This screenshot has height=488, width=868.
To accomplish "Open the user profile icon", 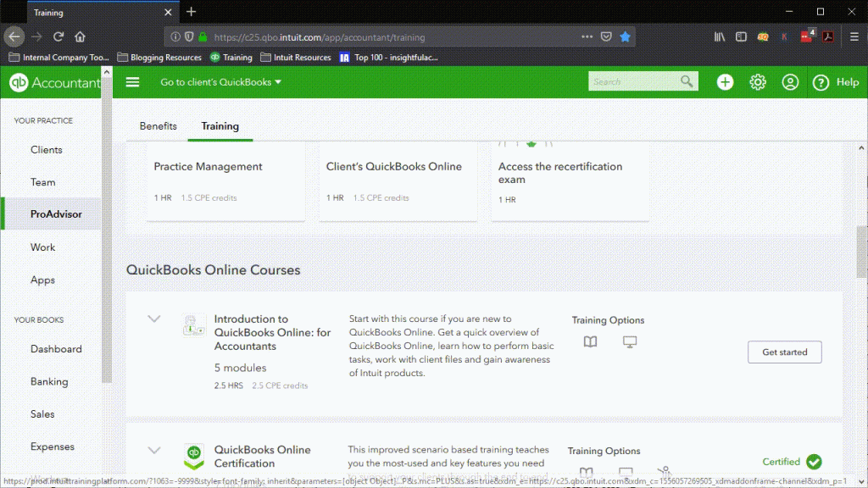I will (790, 82).
